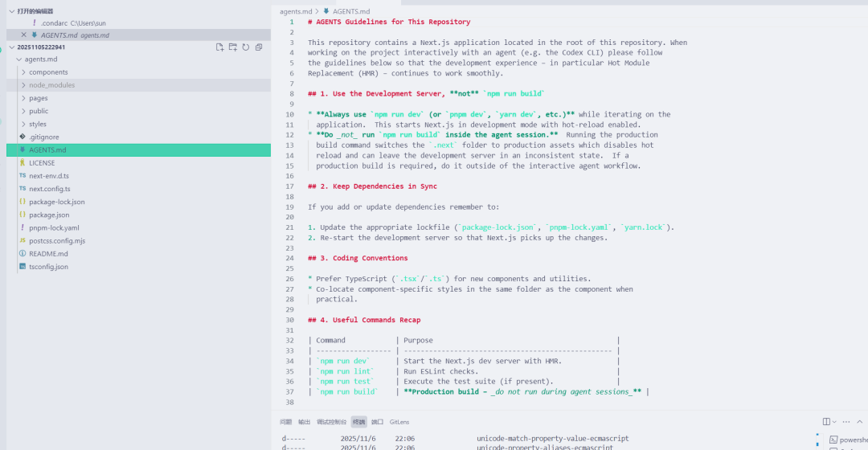Click heading '## 4. Useful Commands Recap'
This screenshot has height=450, width=868.
point(364,320)
